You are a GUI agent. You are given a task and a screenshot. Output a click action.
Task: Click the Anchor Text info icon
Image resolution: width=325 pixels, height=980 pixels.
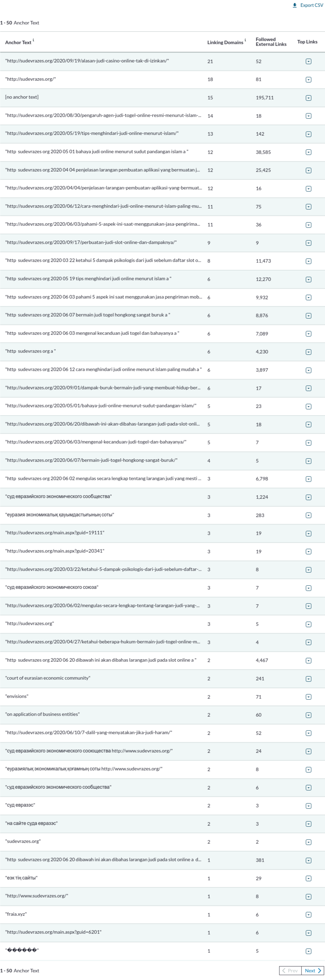click(x=34, y=40)
